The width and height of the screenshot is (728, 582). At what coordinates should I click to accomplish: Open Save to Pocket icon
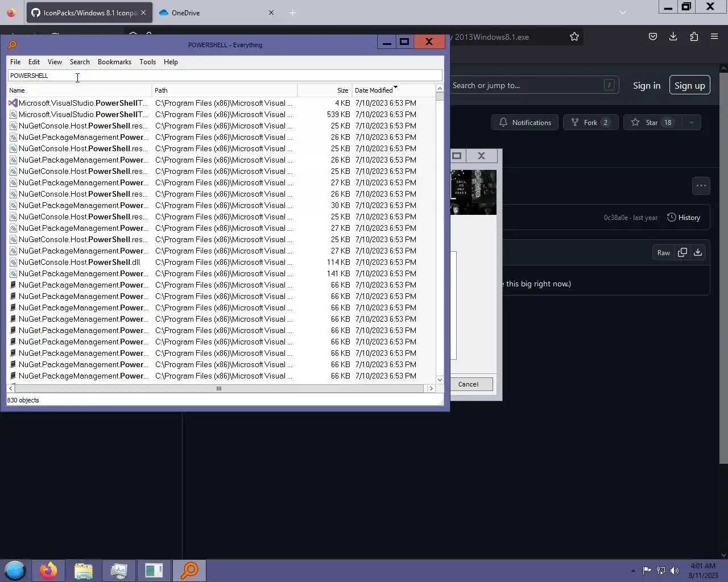(x=653, y=37)
